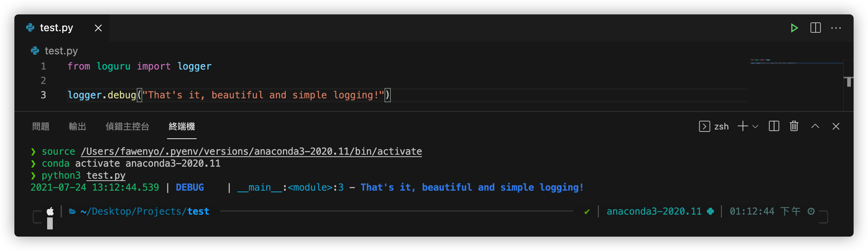Click the minimap code overview
The image size is (868, 251).
tap(795, 62)
